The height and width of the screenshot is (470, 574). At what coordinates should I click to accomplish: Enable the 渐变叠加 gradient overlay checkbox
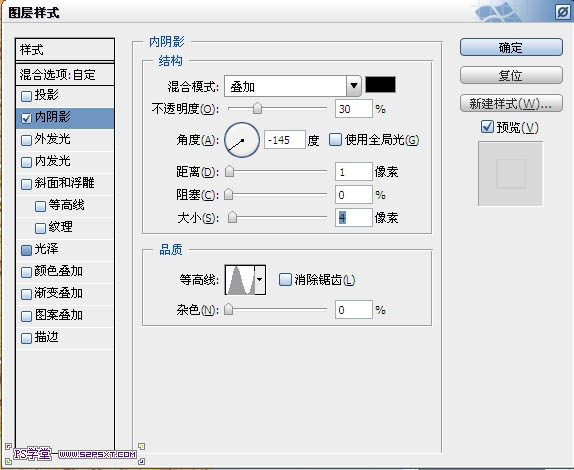point(26,294)
